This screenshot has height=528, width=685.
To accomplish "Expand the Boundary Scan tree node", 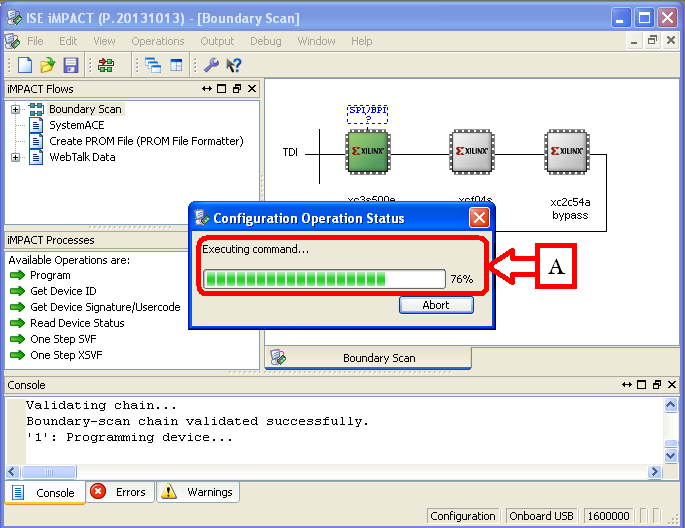I will pyautogui.click(x=15, y=109).
